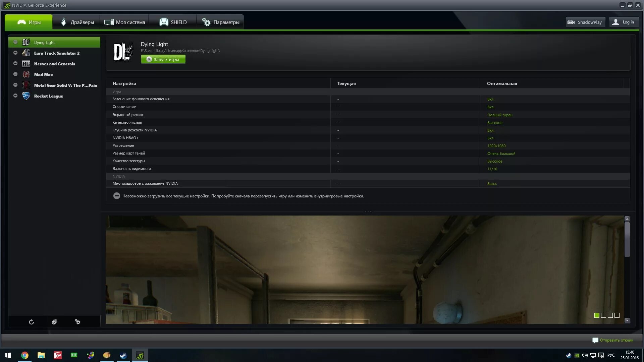644x362 pixels.
Task: Click the Разрешение setting row label
Action: (x=123, y=145)
